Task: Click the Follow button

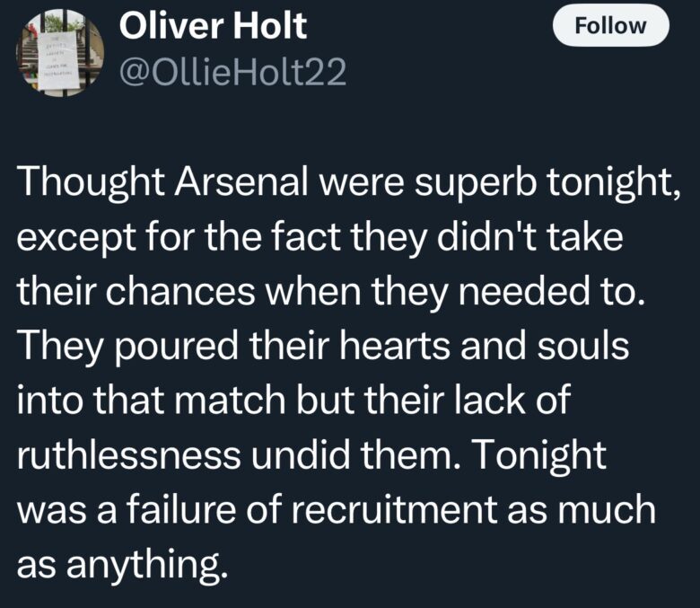Action: pyautogui.click(x=610, y=25)
